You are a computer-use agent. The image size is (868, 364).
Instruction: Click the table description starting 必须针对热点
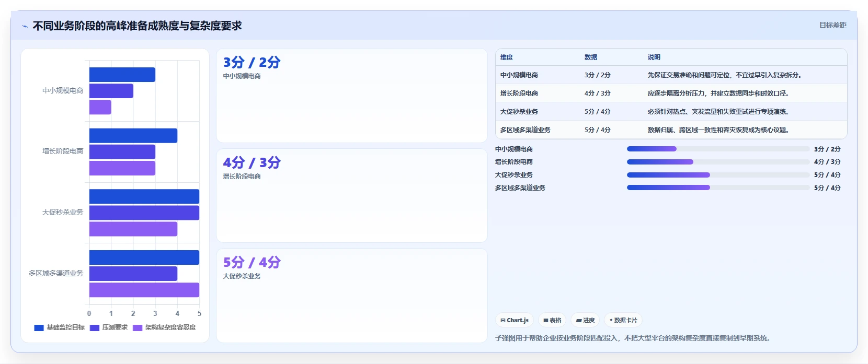coord(718,112)
